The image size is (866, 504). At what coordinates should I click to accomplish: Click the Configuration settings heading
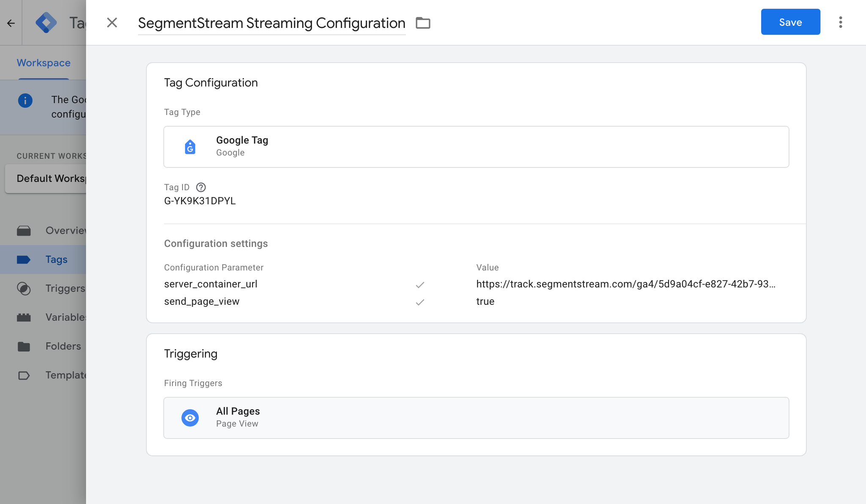[216, 244]
